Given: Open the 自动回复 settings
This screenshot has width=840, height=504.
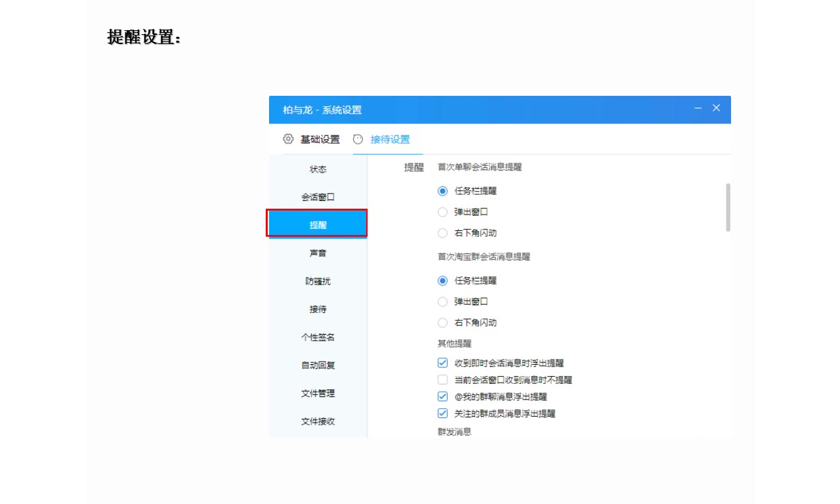Looking at the screenshot, I should (x=318, y=366).
